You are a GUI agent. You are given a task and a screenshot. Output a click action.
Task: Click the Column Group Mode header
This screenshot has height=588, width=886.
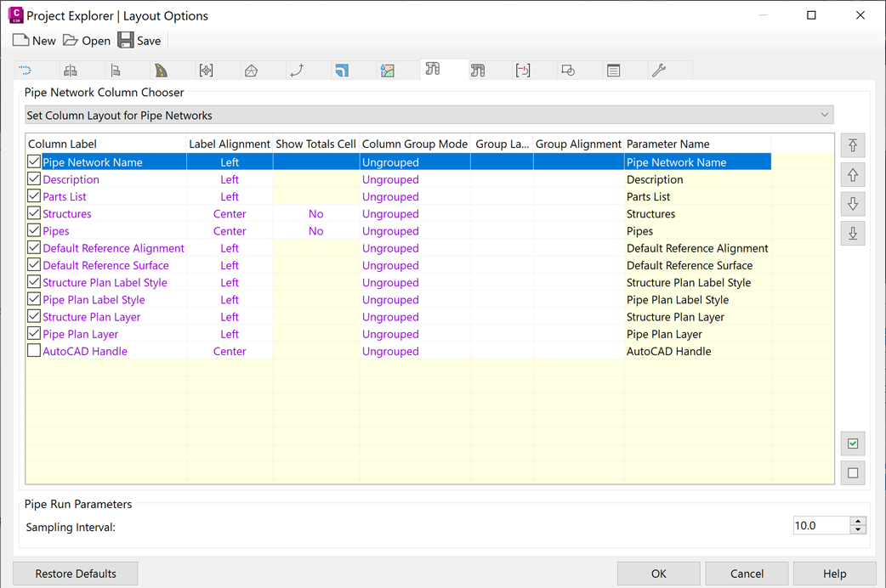[415, 144]
